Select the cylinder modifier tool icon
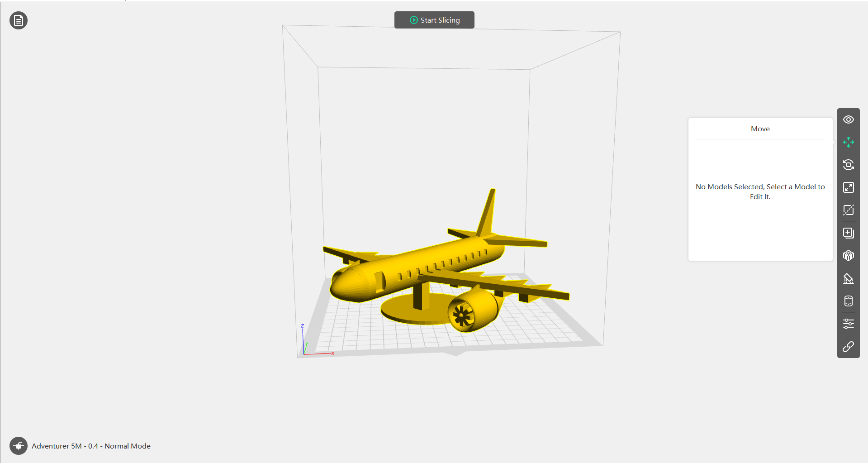 click(849, 301)
